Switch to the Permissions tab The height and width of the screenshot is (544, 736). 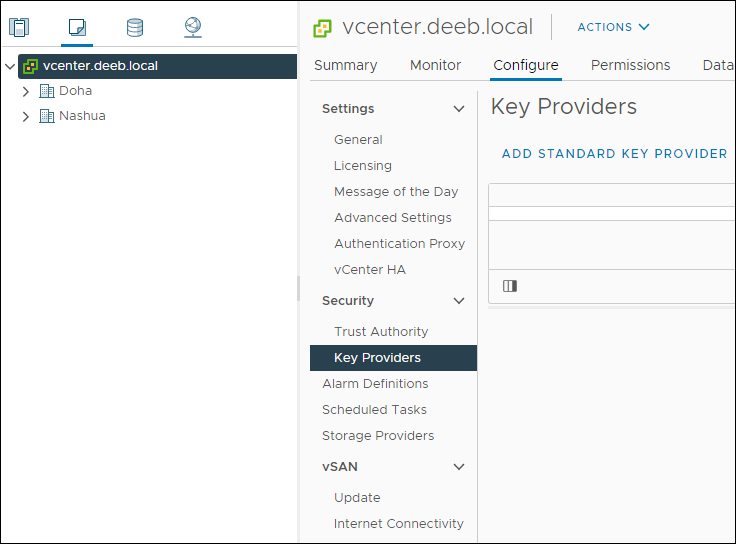click(x=630, y=65)
